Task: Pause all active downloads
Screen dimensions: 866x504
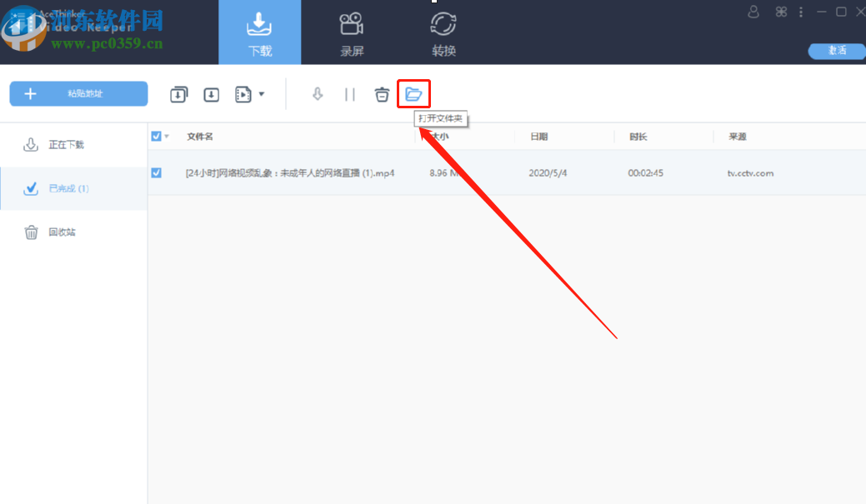Action: (350, 93)
